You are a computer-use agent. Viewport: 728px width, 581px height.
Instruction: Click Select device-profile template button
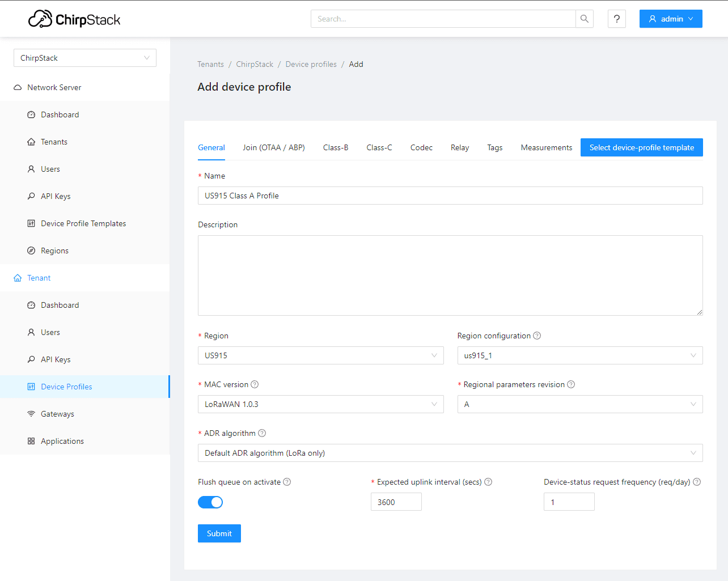click(641, 147)
